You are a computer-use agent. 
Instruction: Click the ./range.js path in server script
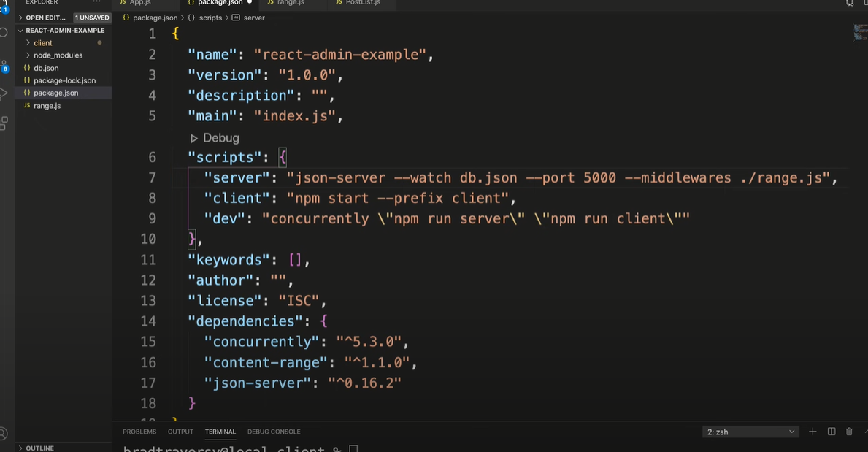pyautogui.click(x=781, y=178)
